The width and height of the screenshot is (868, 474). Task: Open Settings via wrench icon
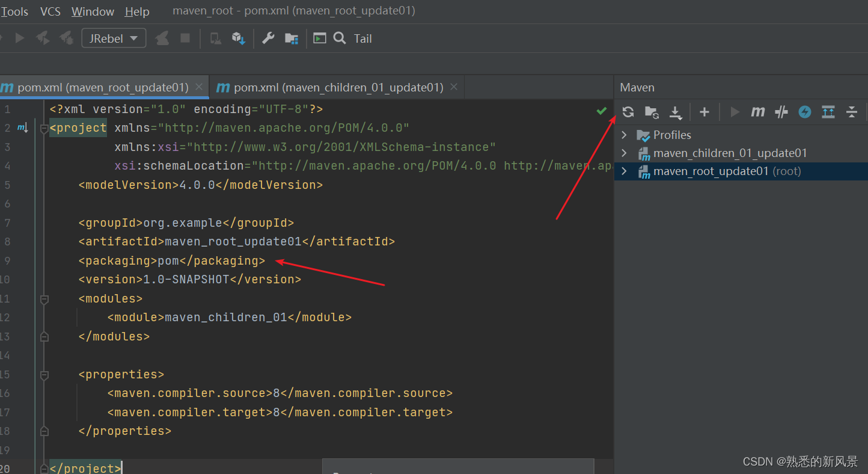coord(268,38)
